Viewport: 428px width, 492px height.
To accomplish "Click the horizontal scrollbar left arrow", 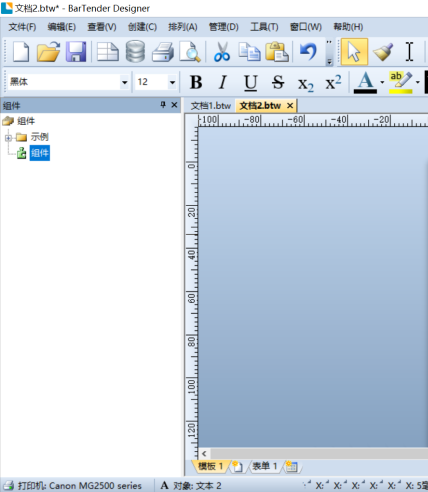I will 204,453.
